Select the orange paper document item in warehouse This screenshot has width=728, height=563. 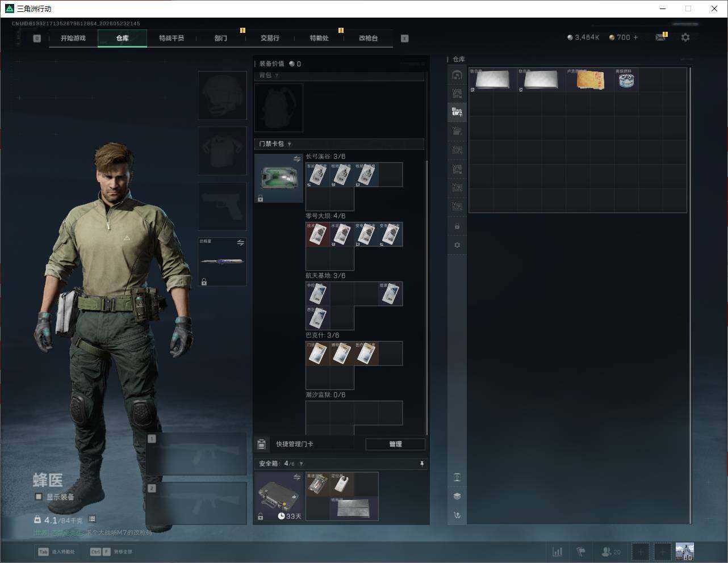pos(590,80)
